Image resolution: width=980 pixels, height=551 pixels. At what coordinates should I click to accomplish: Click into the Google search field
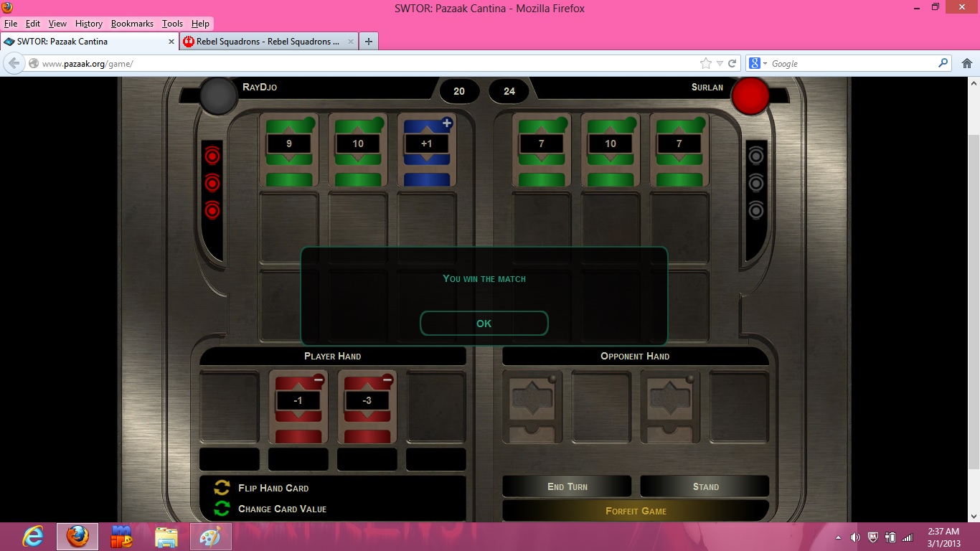pos(850,63)
